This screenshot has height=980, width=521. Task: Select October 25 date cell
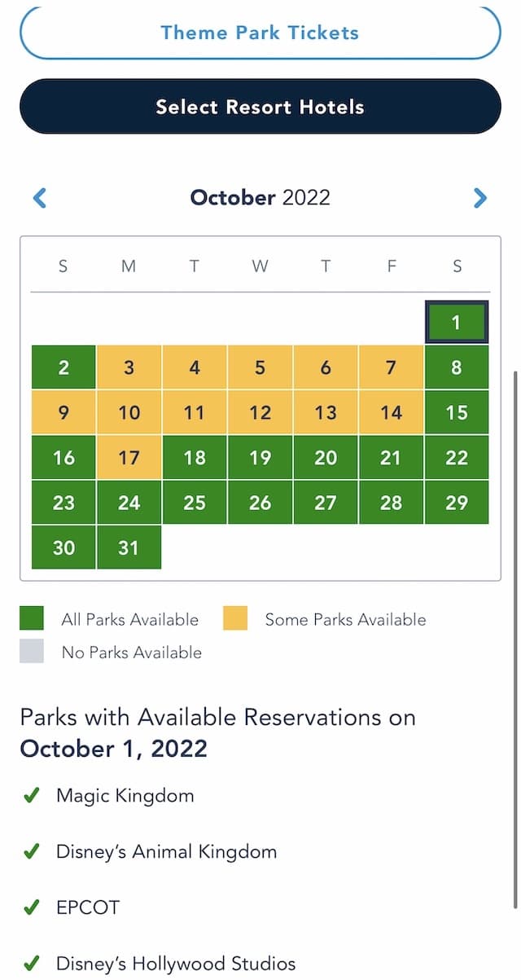pyautogui.click(x=195, y=503)
